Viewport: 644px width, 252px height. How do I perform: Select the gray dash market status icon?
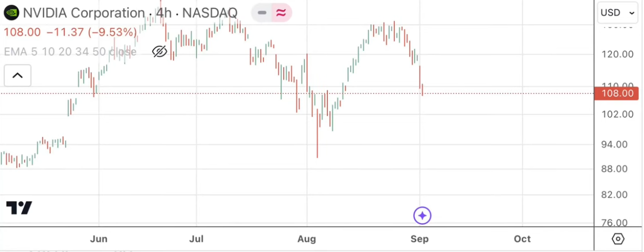[x=262, y=13]
